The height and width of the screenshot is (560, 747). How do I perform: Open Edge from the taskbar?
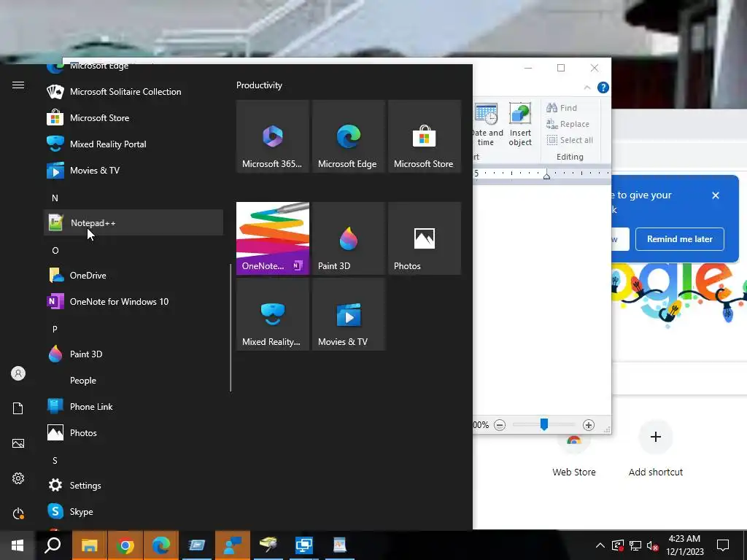[x=160, y=545]
